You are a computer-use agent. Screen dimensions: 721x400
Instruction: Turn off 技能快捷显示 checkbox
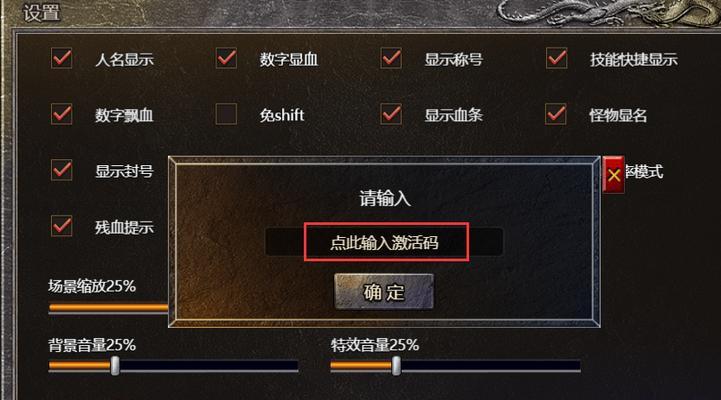pyautogui.click(x=556, y=58)
